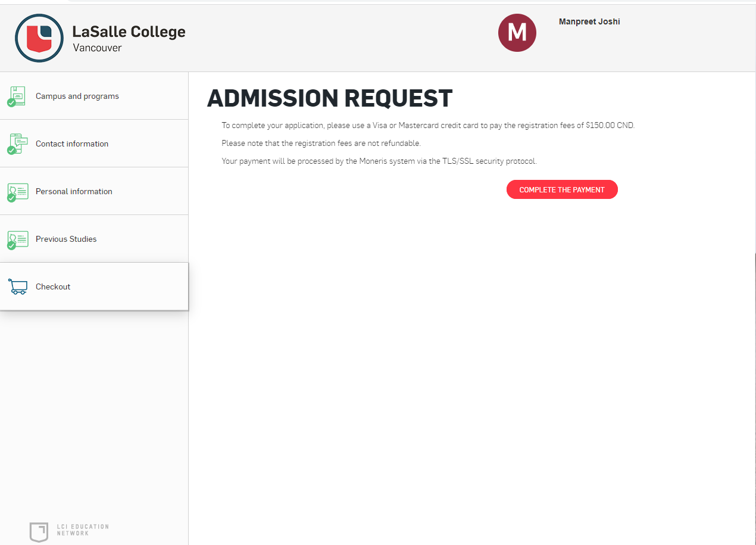This screenshot has height=545, width=756.
Task: Select the Personal information step
Action: point(94,191)
